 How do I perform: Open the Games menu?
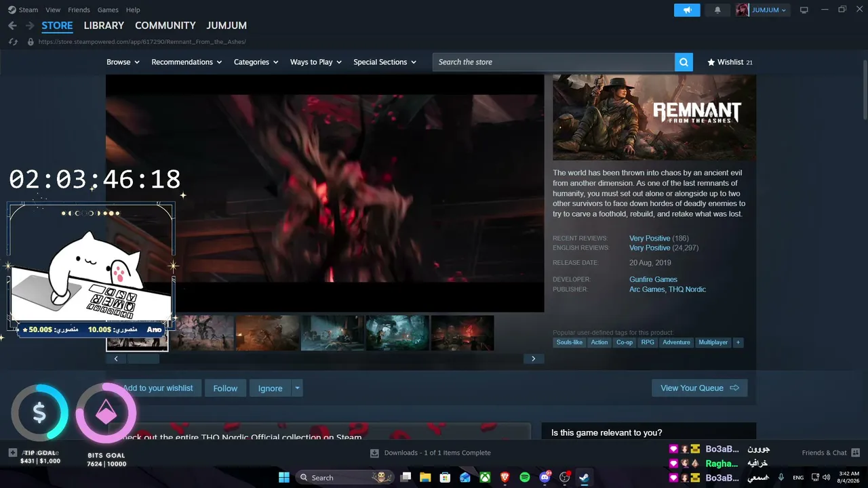(108, 10)
